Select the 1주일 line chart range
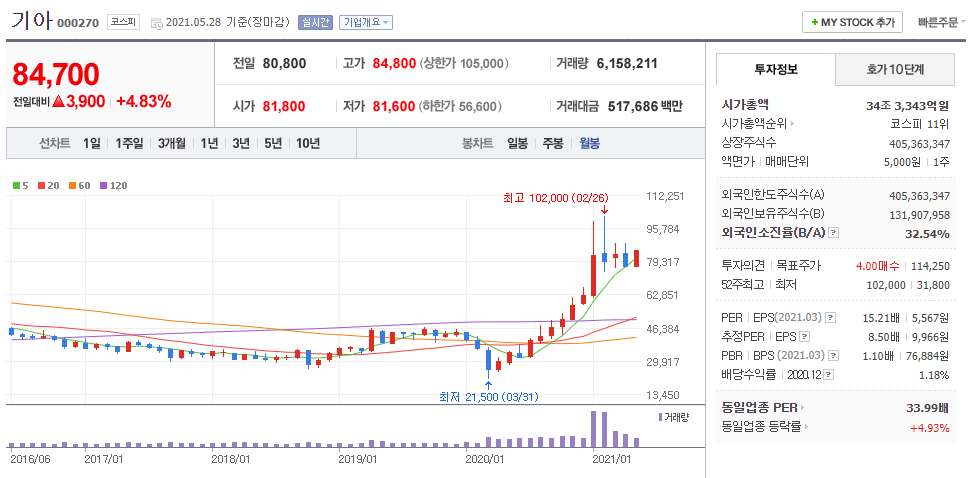The image size is (976, 478). [x=129, y=144]
